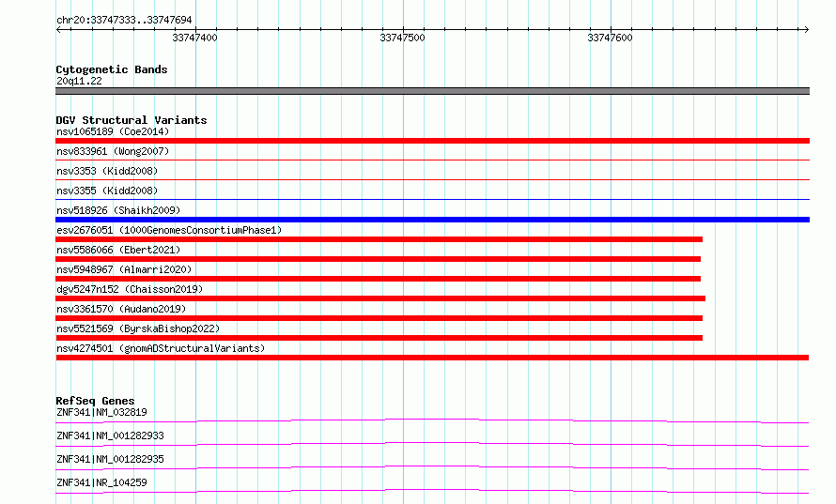Click the red bar under nsv4274501

(432, 358)
